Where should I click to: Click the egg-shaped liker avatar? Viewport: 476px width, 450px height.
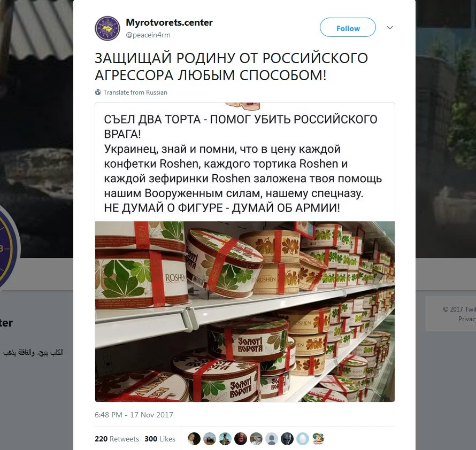click(x=303, y=439)
